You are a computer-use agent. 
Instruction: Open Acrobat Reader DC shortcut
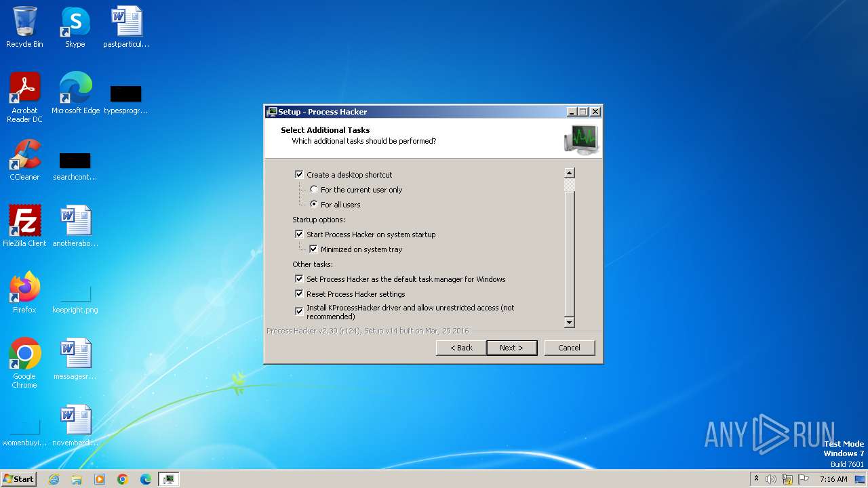point(24,98)
